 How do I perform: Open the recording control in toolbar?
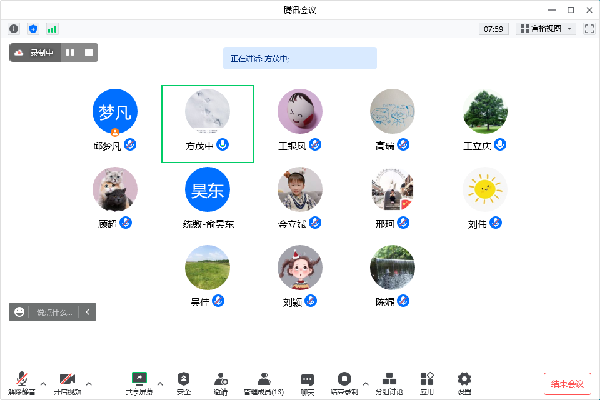[x=344, y=380]
